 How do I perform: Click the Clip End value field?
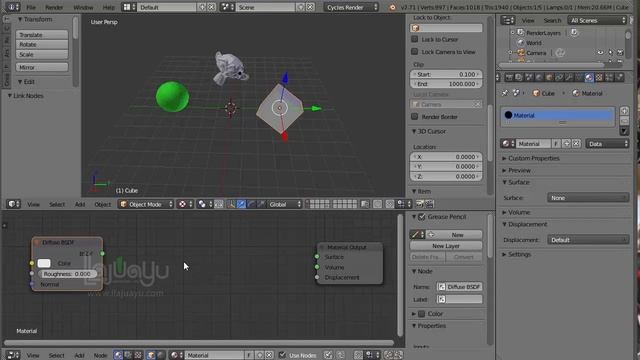(446, 84)
